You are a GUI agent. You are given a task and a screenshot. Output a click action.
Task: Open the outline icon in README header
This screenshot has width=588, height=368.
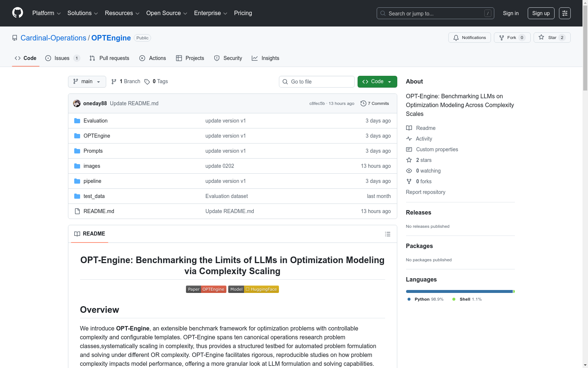tap(387, 234)
